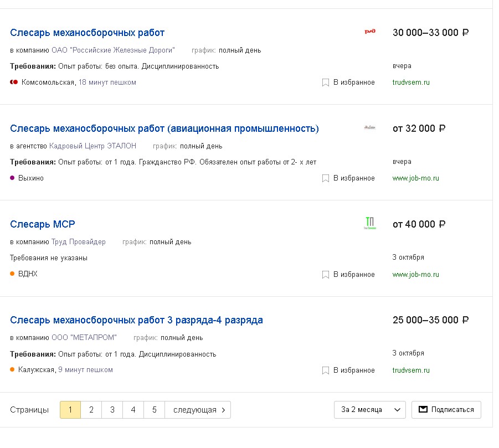Image resolution: width=499 pixels, height=448 pixels.
Task: Open company Труд Провайдер link
Action: pos(78,242)
